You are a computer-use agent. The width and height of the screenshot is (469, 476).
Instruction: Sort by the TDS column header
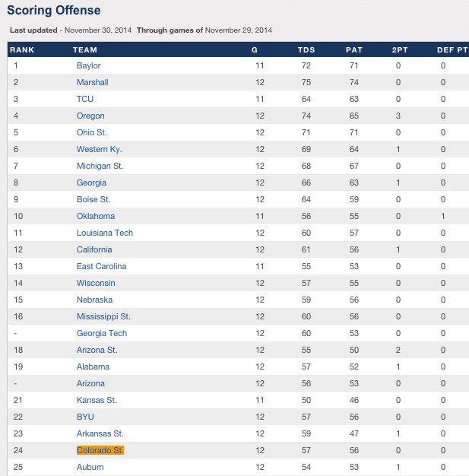point(306,49)
